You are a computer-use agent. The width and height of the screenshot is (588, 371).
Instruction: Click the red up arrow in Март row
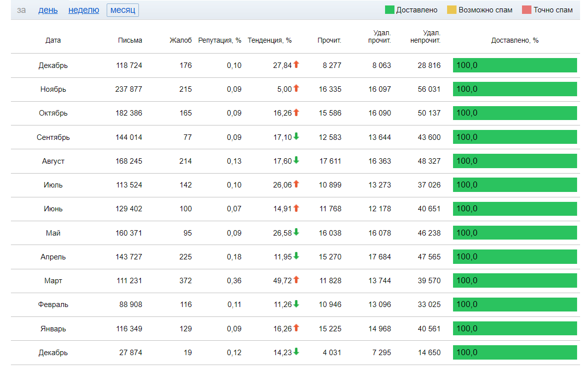pyautogui.click(x=296, y=280)
